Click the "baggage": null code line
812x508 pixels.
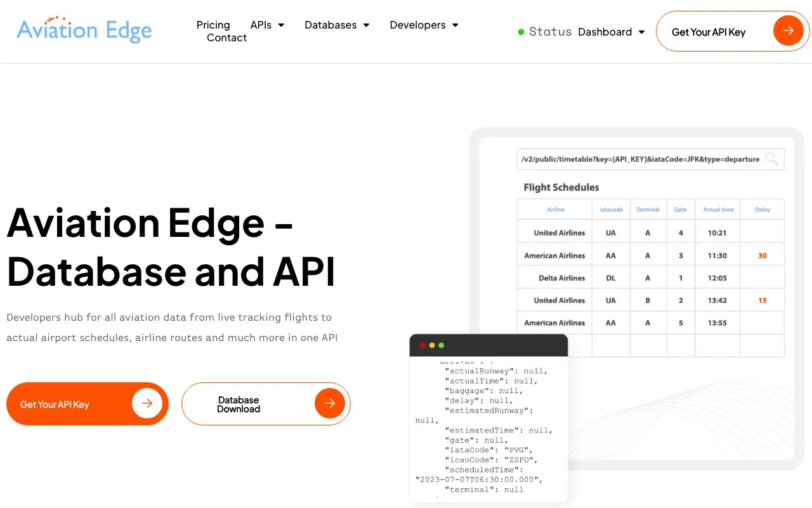click(x=484, y=391)
